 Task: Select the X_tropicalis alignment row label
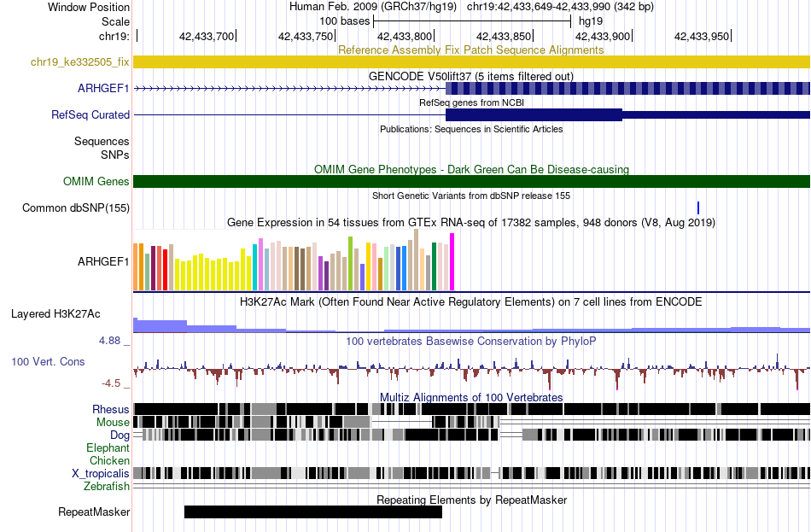(x=101, y=474)
